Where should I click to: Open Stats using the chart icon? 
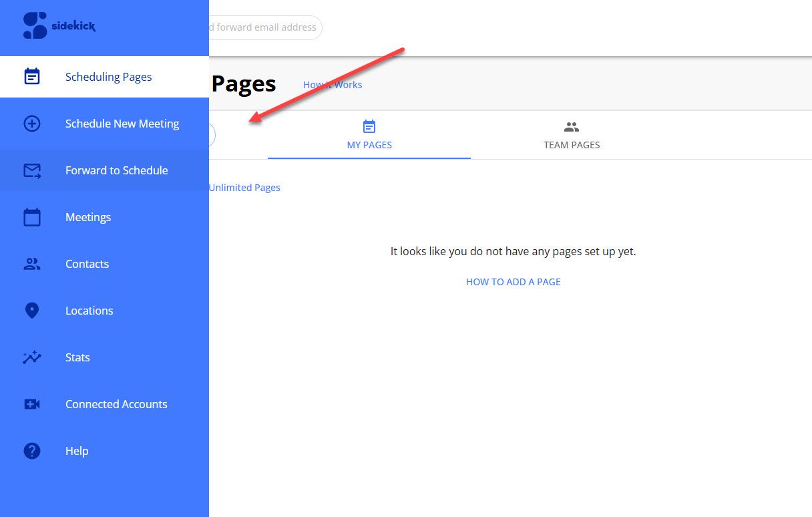[x=31, y=357]
